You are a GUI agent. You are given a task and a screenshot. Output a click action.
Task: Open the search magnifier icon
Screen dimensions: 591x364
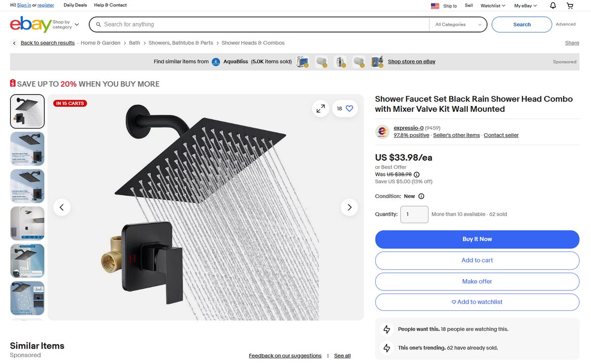pyautogui.click(x=98, y=24)
